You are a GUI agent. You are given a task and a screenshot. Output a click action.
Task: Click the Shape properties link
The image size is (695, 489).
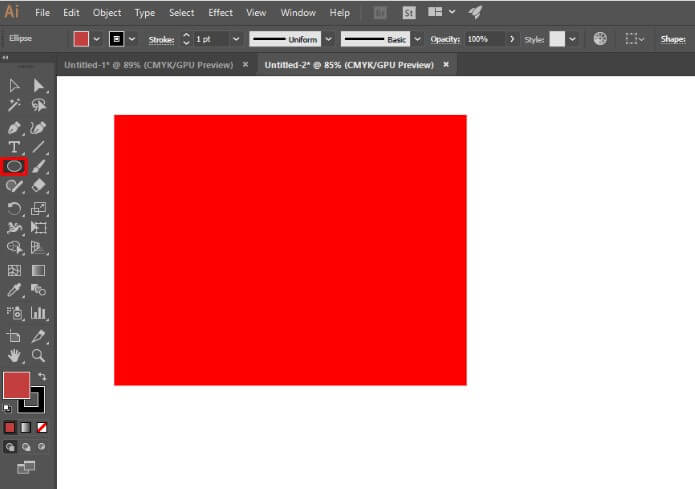click(x=673, y=39)
